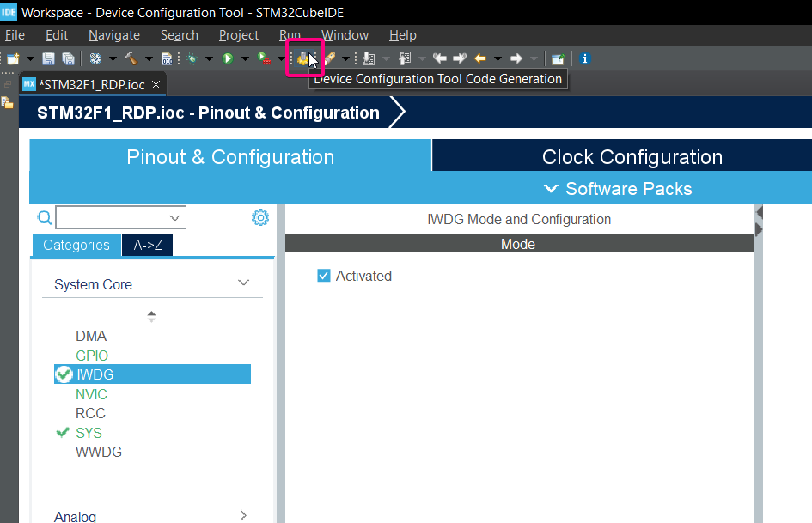This screenshot has height=523, width=812.
Task: Select the highlighted IWDG item
Action: pos(152,374)
